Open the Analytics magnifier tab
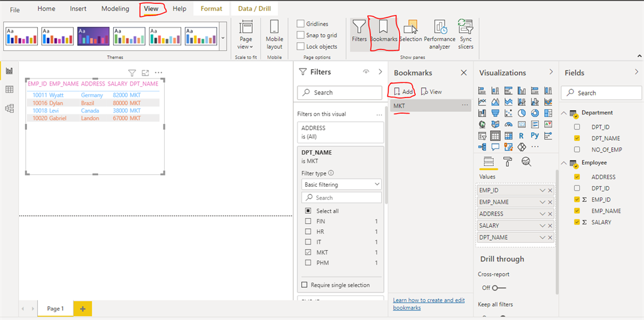 click(x=526, y=162)
